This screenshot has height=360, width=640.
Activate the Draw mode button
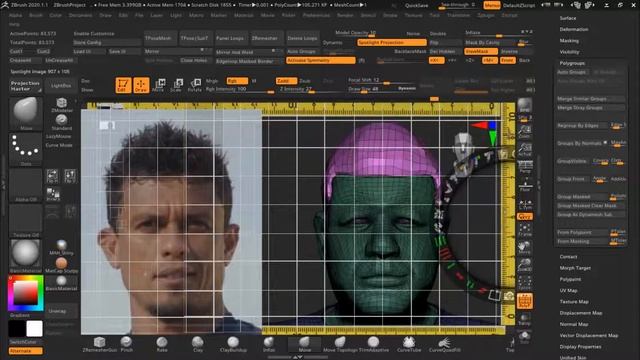[141, 85]
